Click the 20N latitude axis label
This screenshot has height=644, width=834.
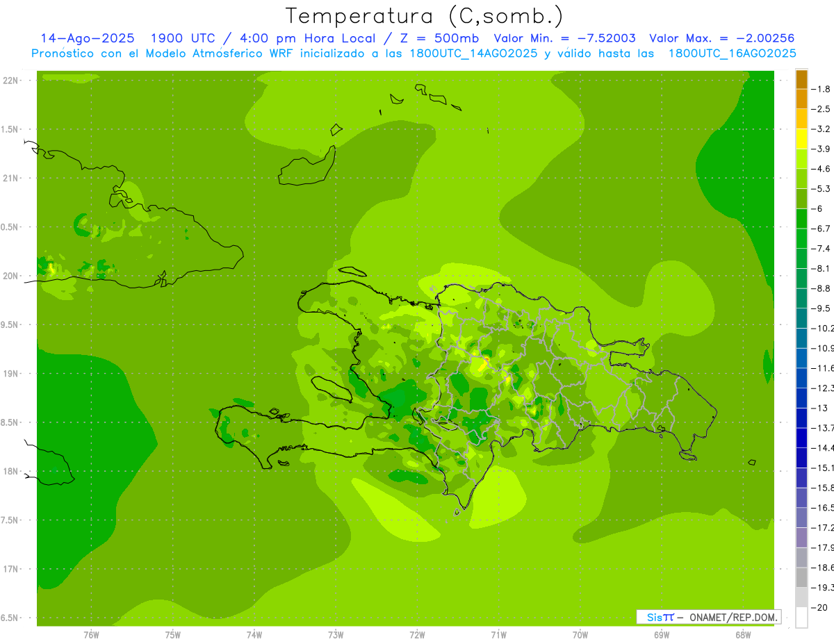(11, 276)
